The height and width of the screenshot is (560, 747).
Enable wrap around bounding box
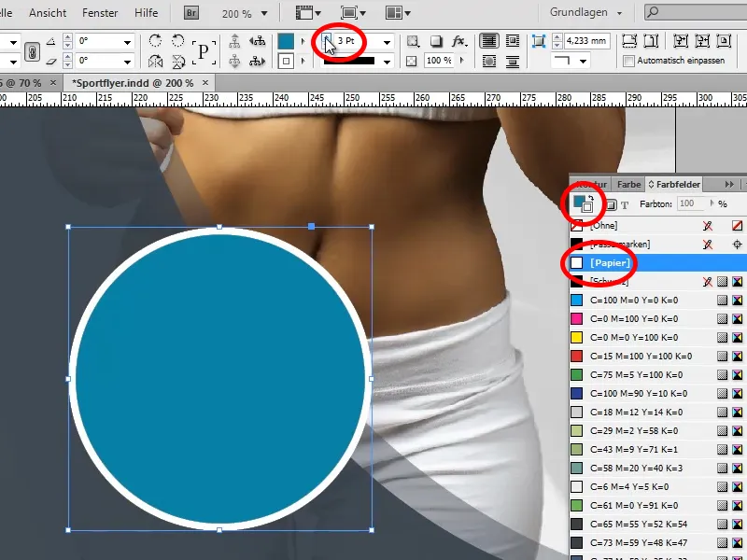[513, 41]
